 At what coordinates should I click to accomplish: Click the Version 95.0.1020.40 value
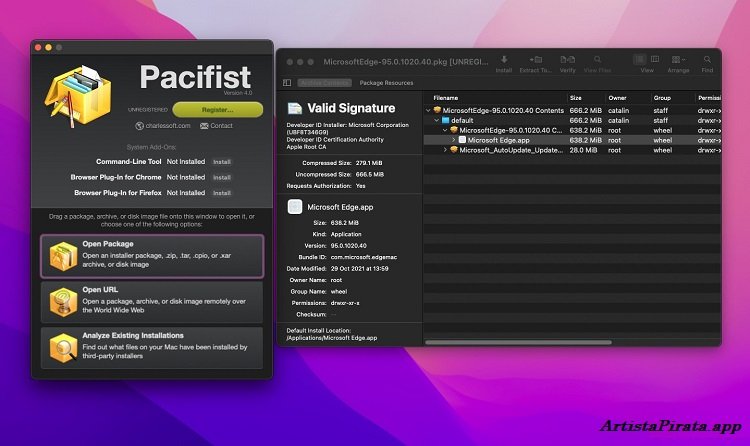tap(349, 246)
